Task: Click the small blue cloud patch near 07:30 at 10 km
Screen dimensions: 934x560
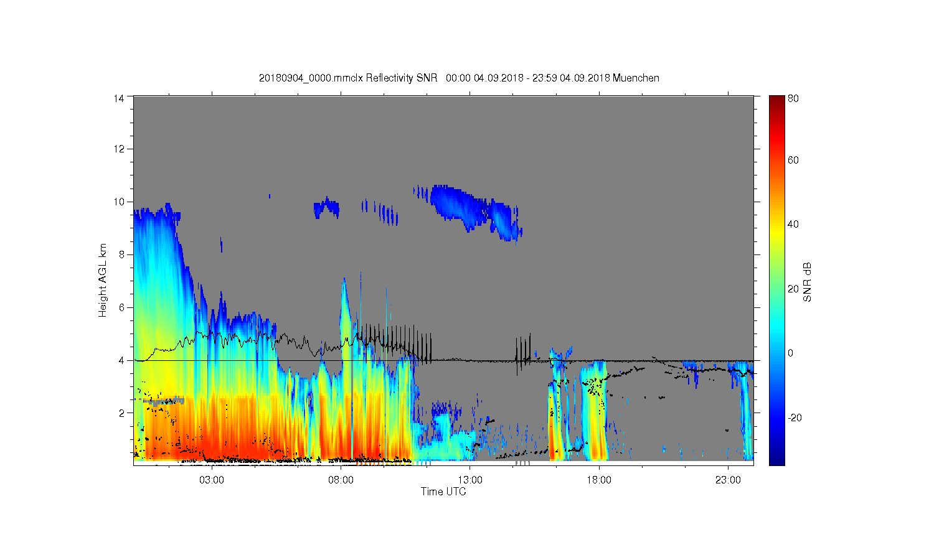Action: pos(326,207)
